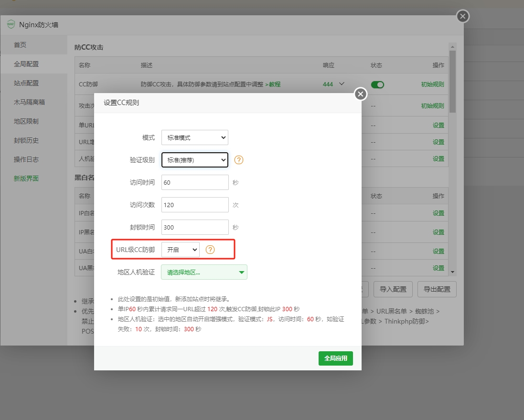This screenshot has width=524, height=420.
Task: Click the 导出配置 button
Action: (x=437, y=289)
